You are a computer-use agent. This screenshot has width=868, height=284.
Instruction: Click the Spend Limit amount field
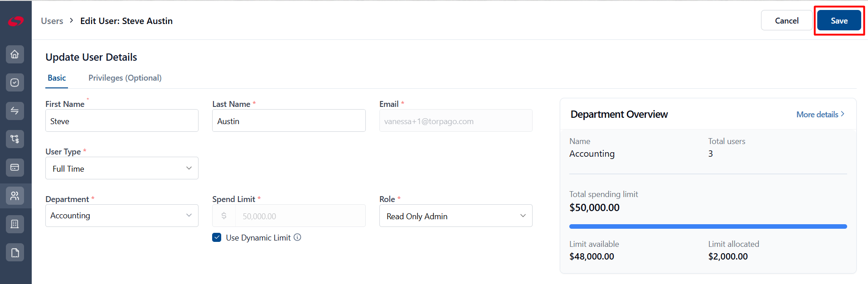pos(300,216)
